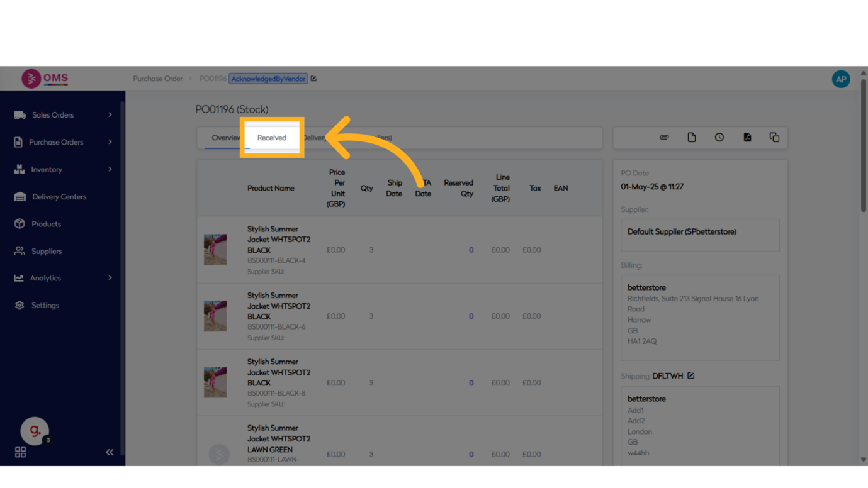Click the BS000111-BLACK-4 product thumbnail

tap(215, 250)
